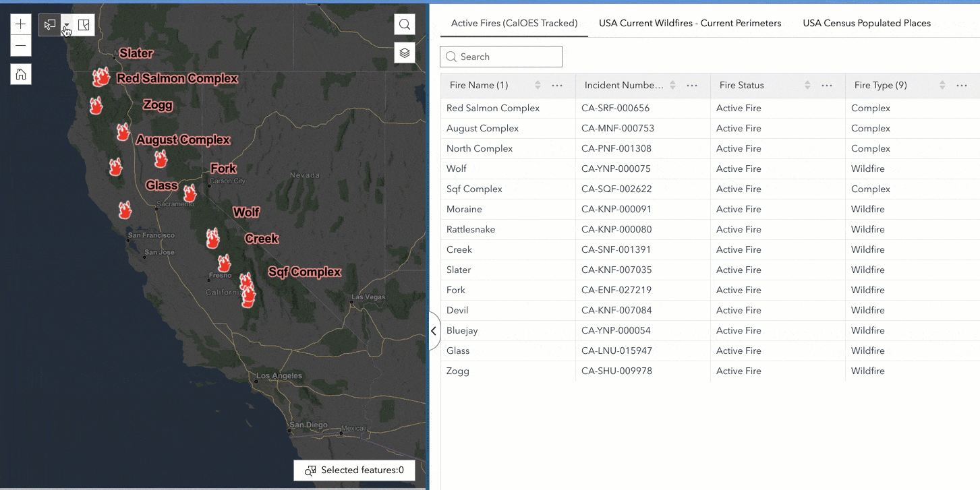This screenshot has width=980, height=490.
Task: Select the Moraine fire row
Action: tap(710, 209)
